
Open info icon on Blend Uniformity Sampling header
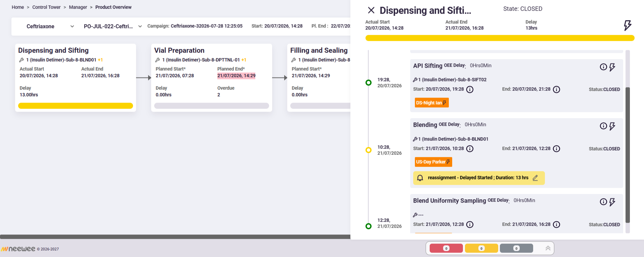click(x=603, y=202)
